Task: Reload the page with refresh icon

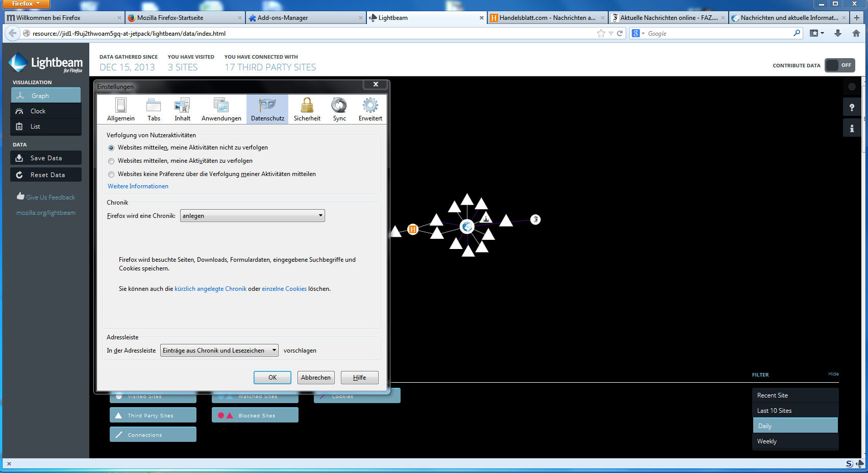Action: [620, 33]
